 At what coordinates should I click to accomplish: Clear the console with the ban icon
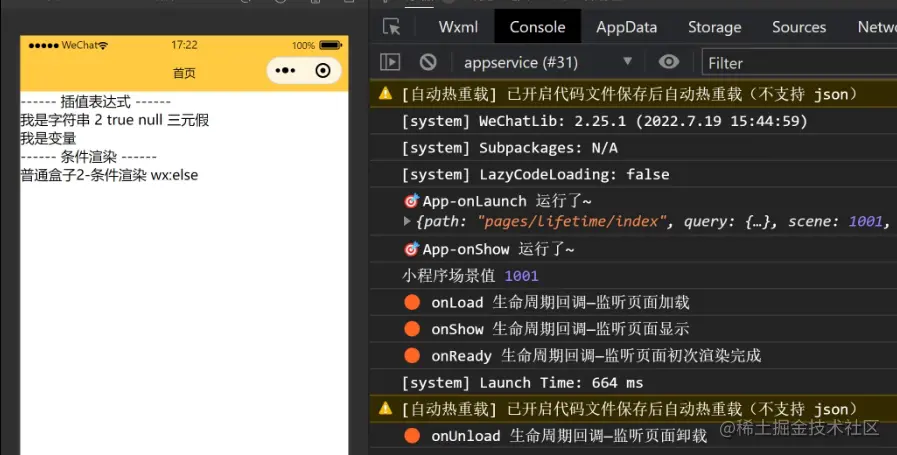[428, 62]
